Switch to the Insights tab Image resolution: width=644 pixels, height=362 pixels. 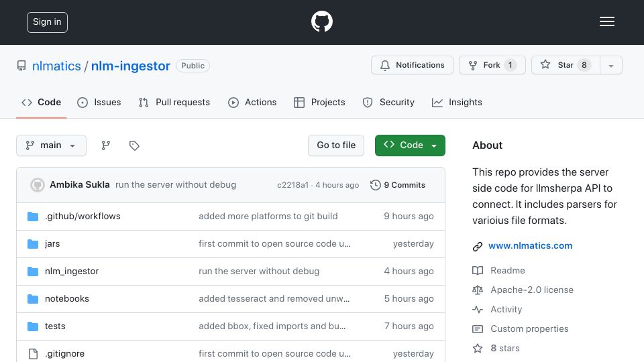[x=457, y=102]
